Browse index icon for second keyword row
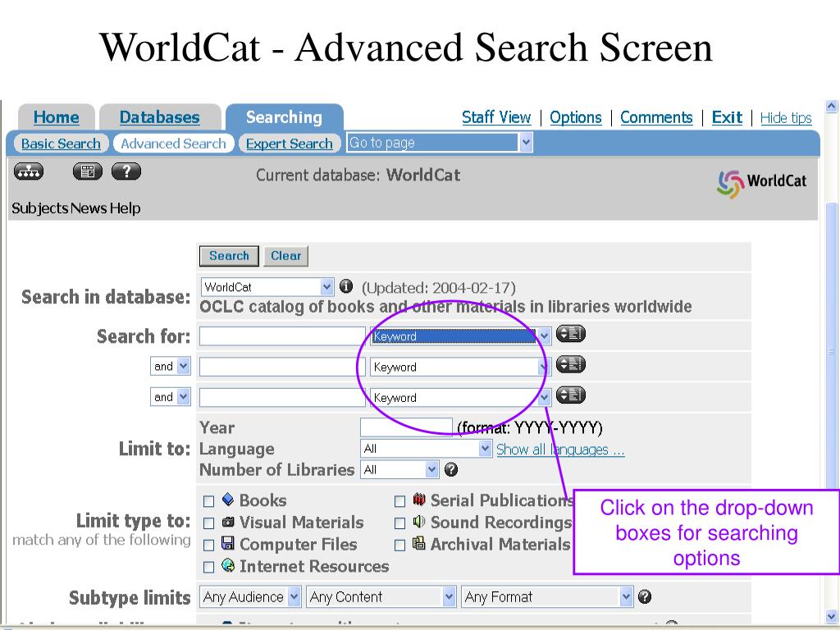This screenshot has width=840, height=630. (x=571, y=364)
